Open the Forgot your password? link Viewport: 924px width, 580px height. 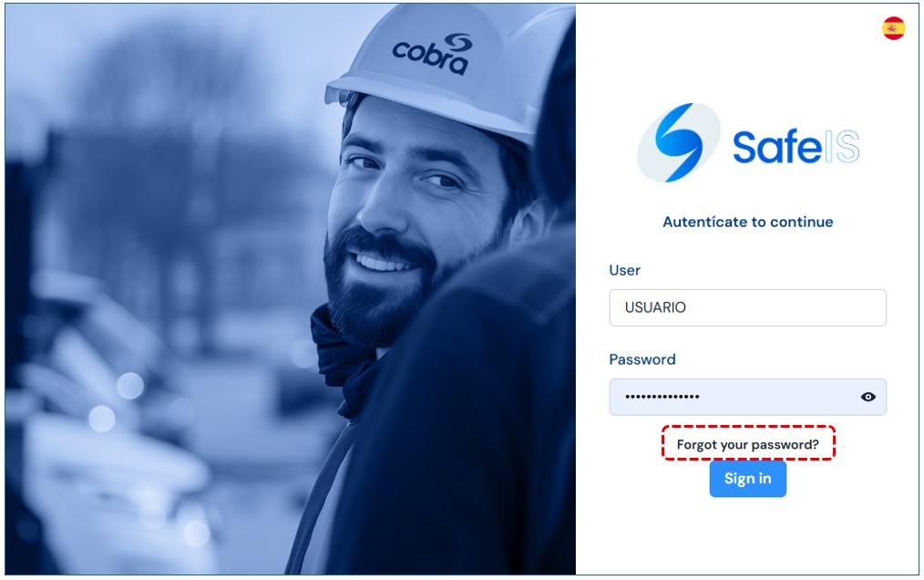coord(748,444)
